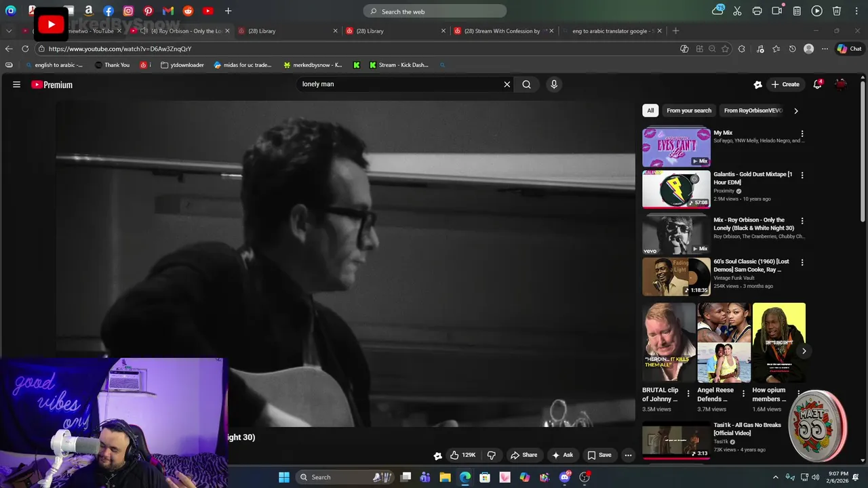Start voice search with the microphone
The height and width of the screenshot is (488, 868).
[554, 84]
